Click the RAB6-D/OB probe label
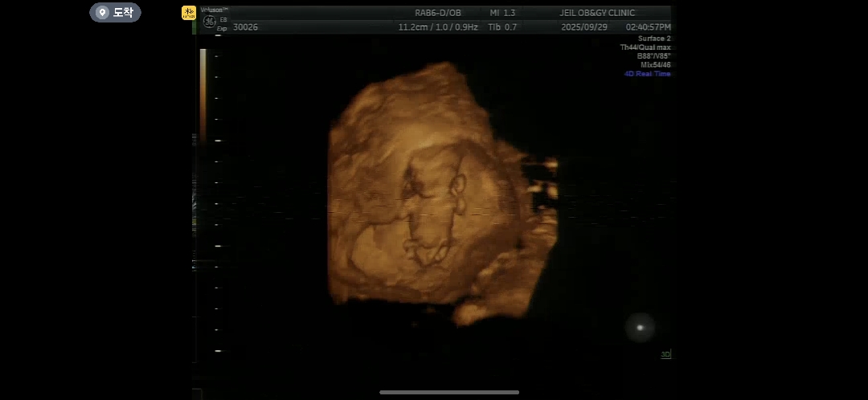This screenshot has width=868, height=400. 438,13
